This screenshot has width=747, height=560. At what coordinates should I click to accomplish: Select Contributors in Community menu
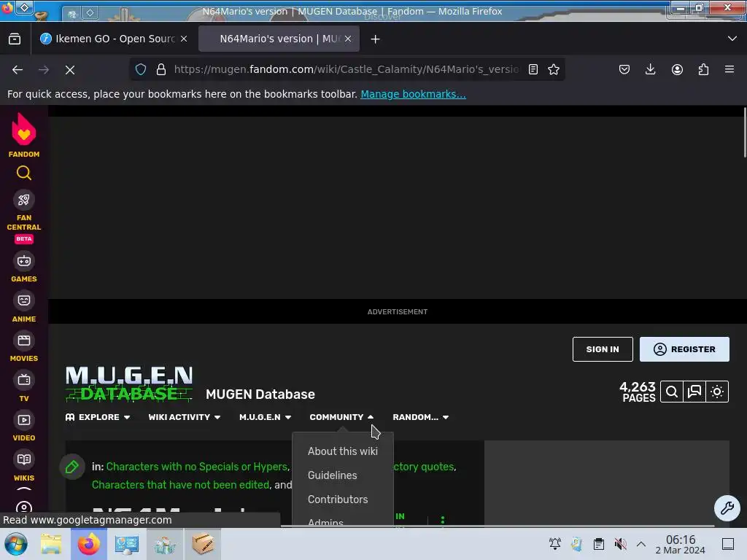(338, 499)
